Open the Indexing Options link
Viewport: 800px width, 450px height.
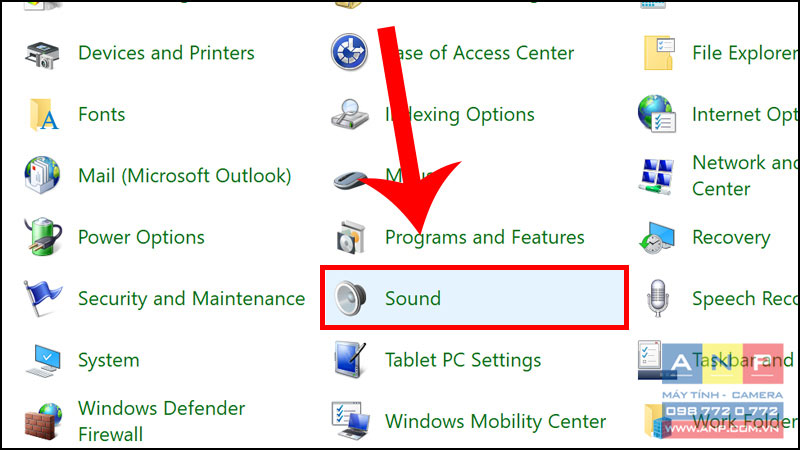click(x=460, y=115)
